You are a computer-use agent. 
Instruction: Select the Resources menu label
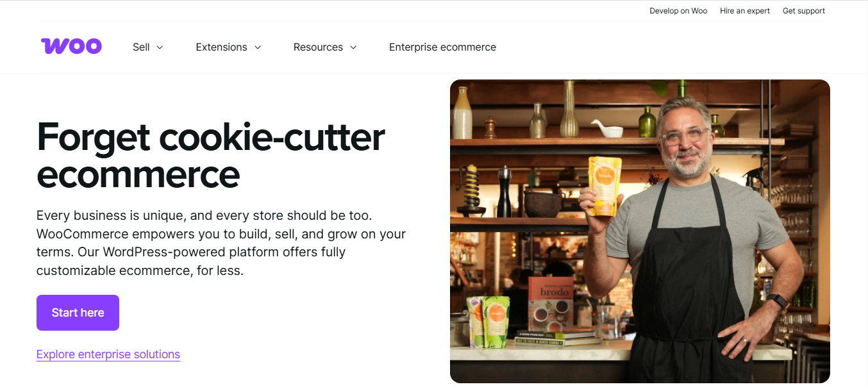click(318, 47)
